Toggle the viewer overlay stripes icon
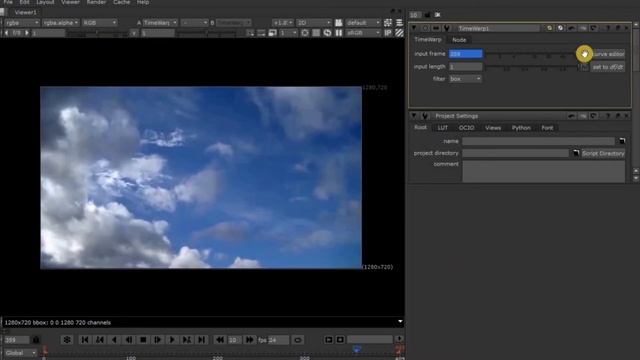Image resolution: width=640 pixels, height=360 pixels. (399, 33)
